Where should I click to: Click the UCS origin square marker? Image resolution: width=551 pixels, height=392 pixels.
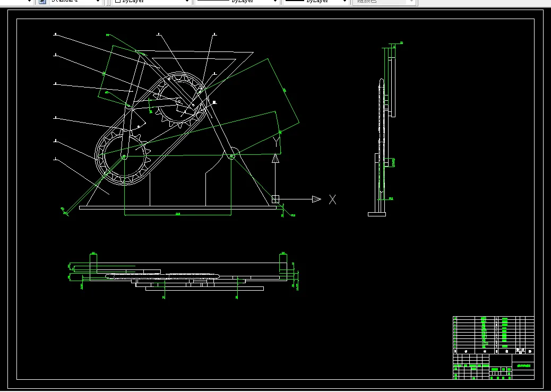(275, 199)
